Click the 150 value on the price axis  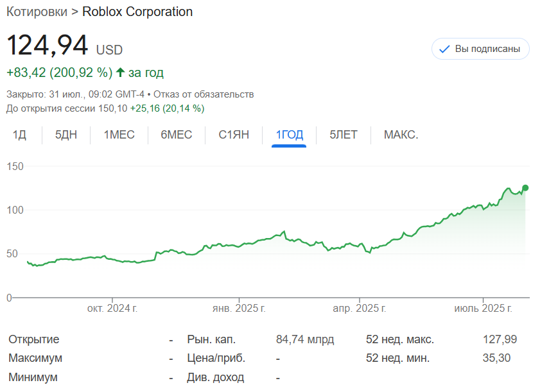pos(15,166)
